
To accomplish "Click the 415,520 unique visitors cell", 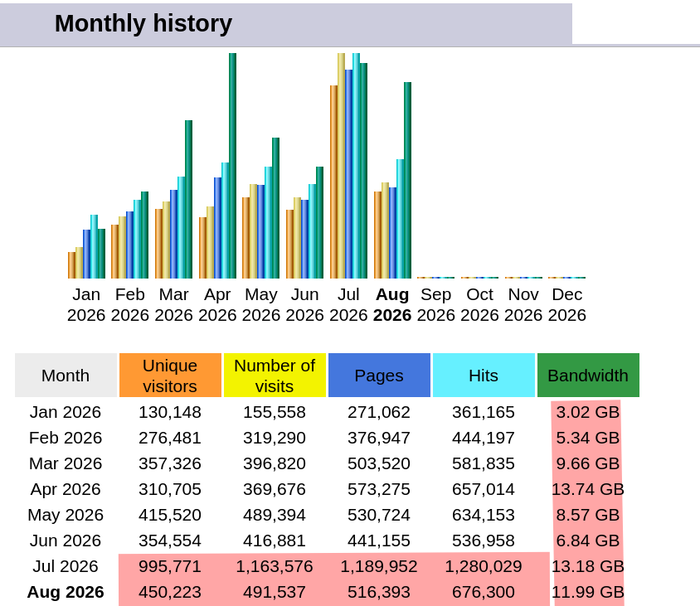I will pos(170,515).
